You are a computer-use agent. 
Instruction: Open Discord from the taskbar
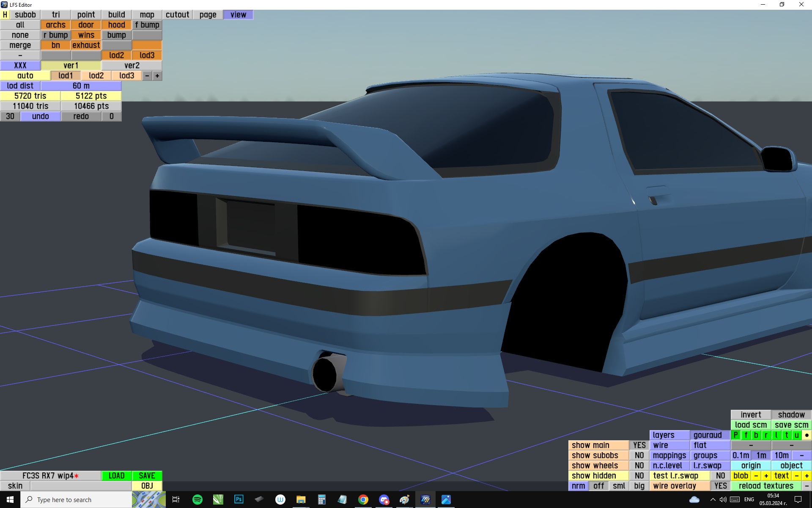pos(384,500)
